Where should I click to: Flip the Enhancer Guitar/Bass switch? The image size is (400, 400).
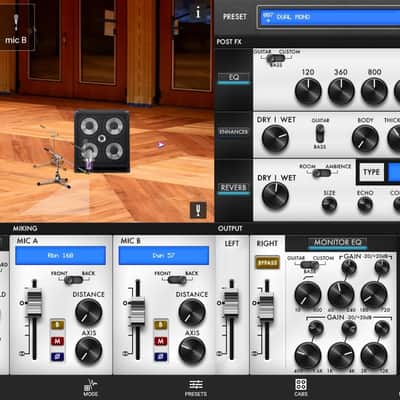[x=320, y=134]
